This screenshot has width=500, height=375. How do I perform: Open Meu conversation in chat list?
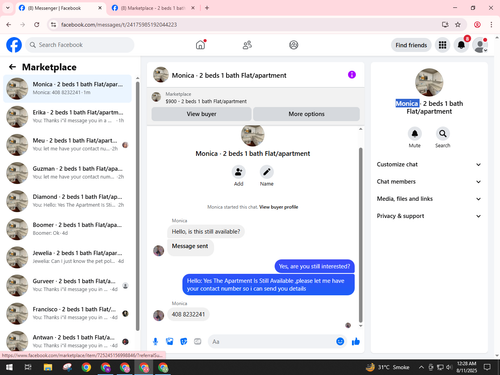[x=67, y=145]
